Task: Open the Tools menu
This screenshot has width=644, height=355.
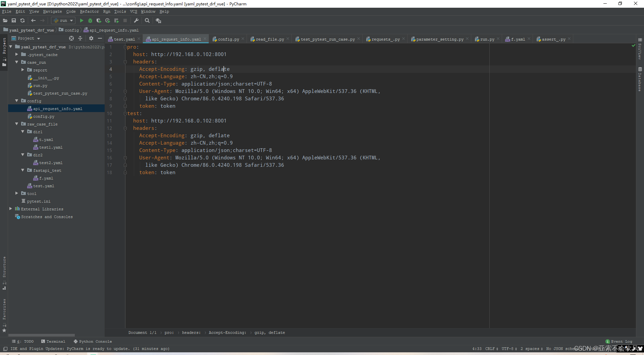Action: (x=120, y=11)
